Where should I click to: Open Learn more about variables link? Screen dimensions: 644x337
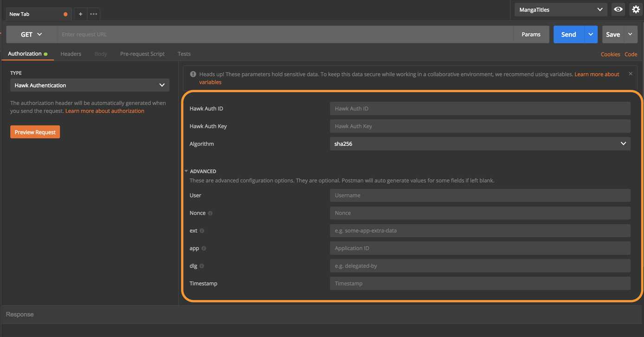pos(597,74)
